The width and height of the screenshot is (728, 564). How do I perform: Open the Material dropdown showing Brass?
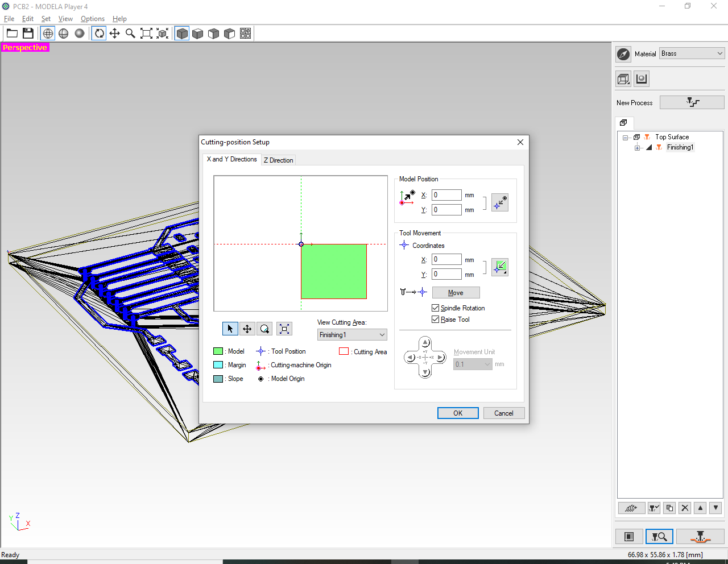[x=692, y=53]
